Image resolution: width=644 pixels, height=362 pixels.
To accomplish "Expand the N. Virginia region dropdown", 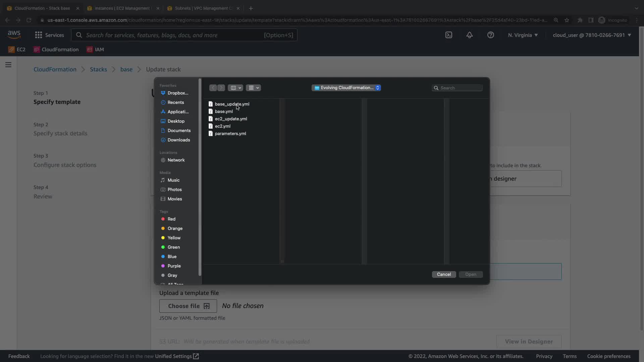I will pyautogui.click(x=523, y=35).
